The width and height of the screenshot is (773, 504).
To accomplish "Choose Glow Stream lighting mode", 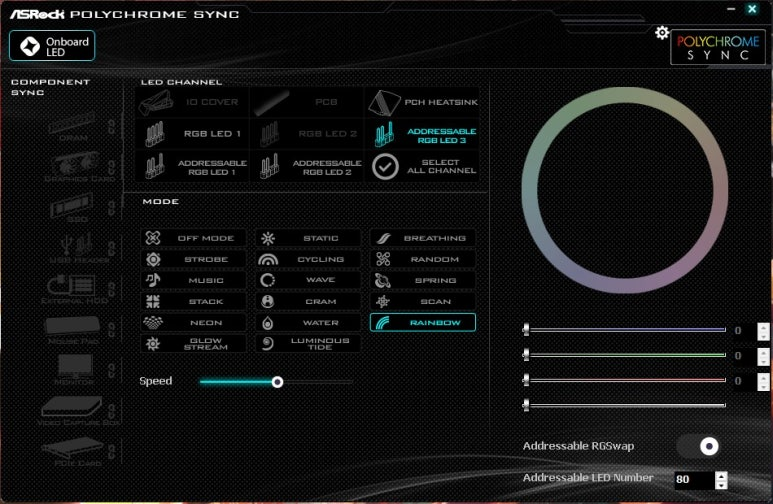I will (x=193, y=344).
